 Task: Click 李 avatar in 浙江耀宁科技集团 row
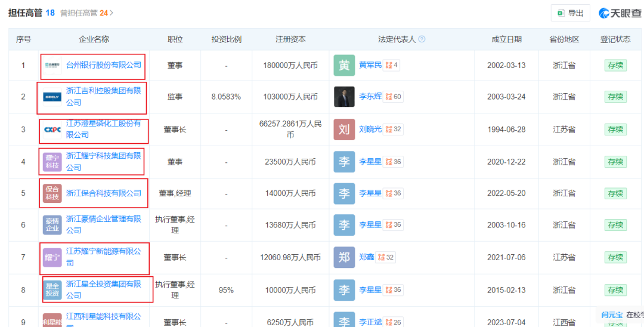point(344,162)
